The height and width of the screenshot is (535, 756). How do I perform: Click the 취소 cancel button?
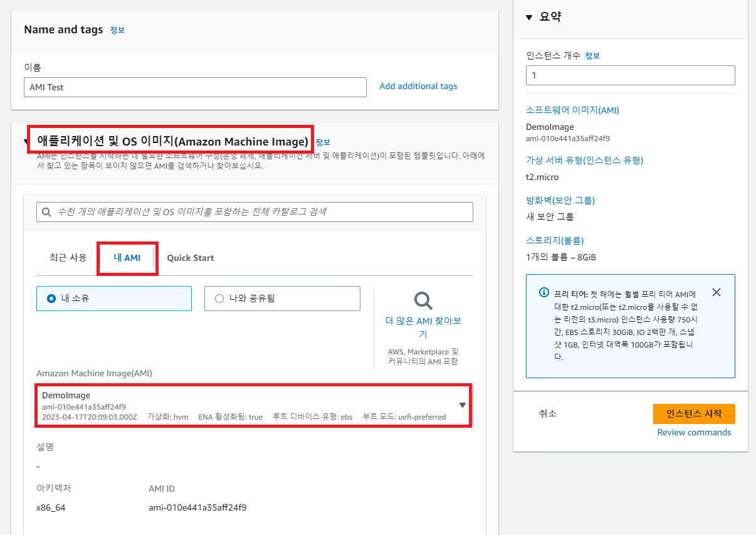point(547,413)
